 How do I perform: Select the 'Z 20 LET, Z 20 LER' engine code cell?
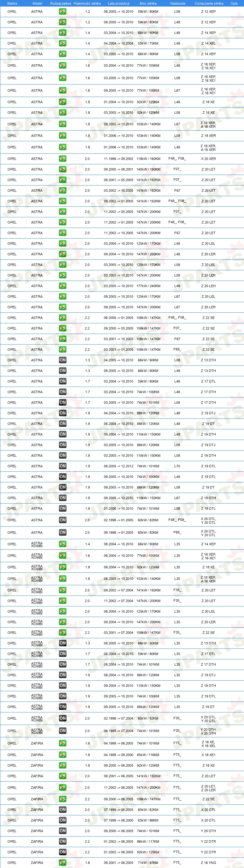[x=208, y=788]
